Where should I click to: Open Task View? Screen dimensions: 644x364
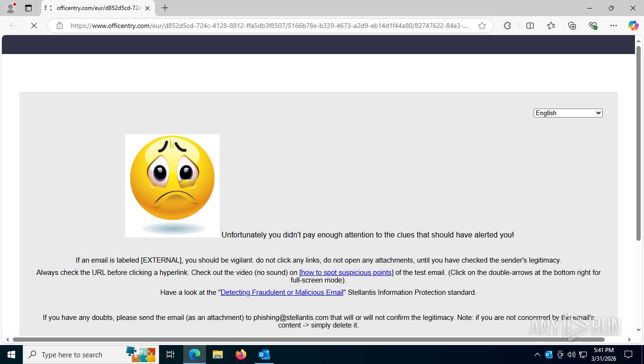[x=170, y=355]
